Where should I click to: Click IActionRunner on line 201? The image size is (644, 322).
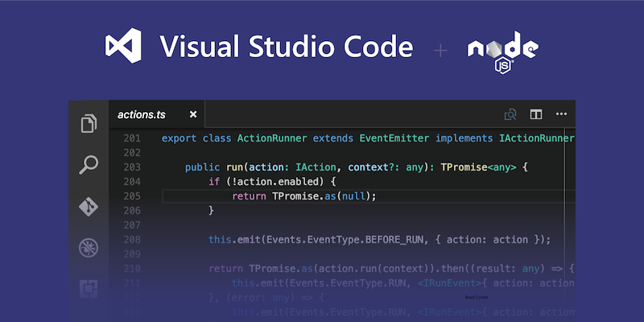[x=536, y=138]
